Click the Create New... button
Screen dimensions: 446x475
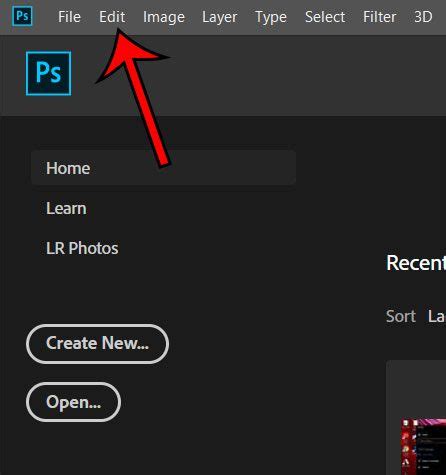tap(97, 344)
